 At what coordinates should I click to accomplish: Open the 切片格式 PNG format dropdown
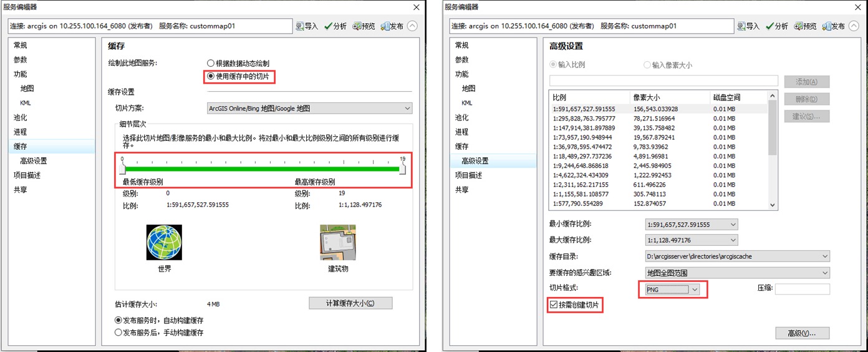[x=695, y=290]
